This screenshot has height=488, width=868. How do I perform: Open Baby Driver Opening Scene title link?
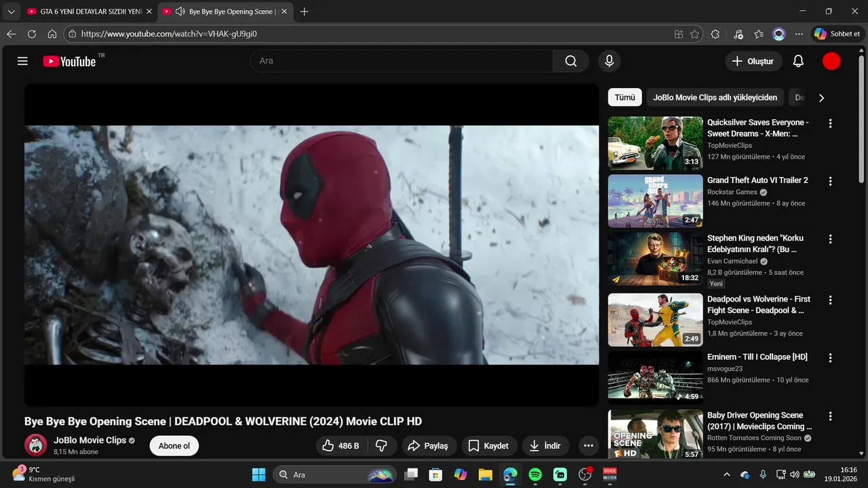pyautogui.click(x=759, y=421)
